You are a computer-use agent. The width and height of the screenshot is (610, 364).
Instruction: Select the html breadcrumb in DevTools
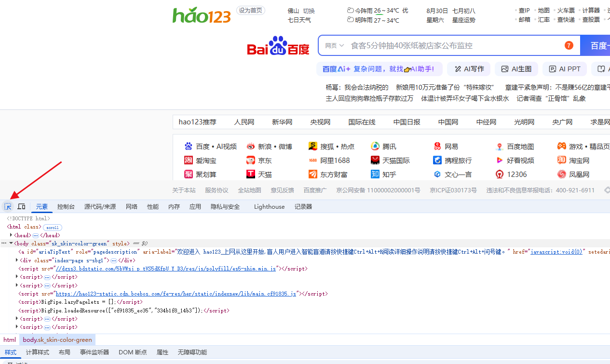coord(10,340)
